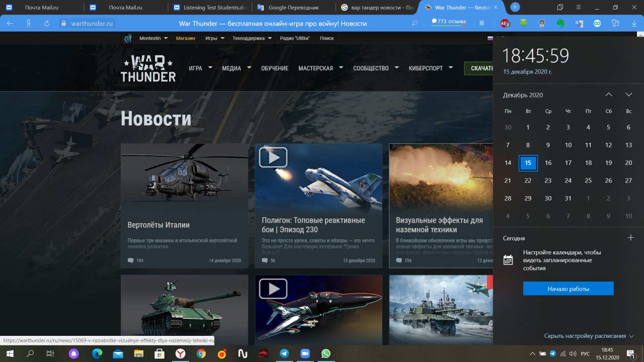Click Поиск in the top bar

pyautogui.click(x=327, y=38)
